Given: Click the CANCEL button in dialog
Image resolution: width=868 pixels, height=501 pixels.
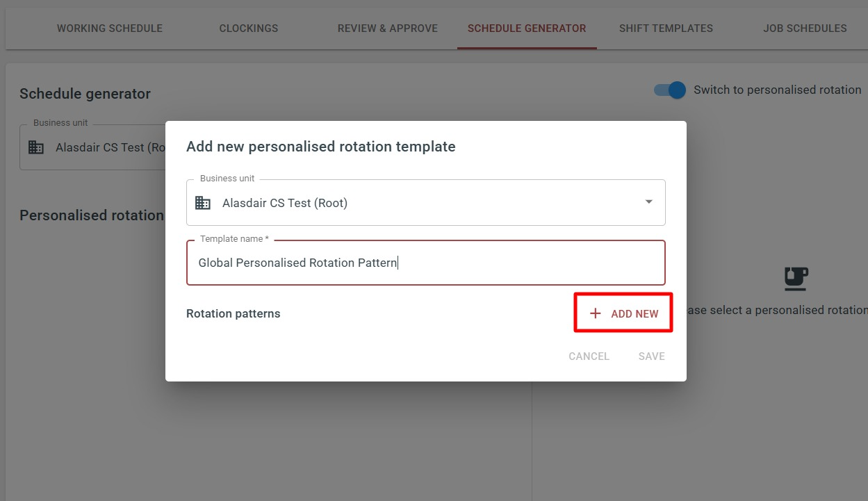Looking at the screenshot, I should point(589,356).
